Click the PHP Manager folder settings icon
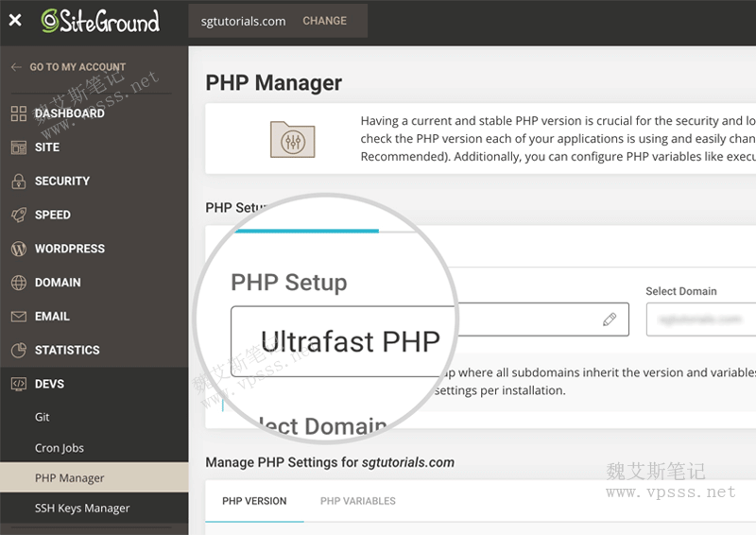This screenshot has width=756, height=535. (293, 139)
